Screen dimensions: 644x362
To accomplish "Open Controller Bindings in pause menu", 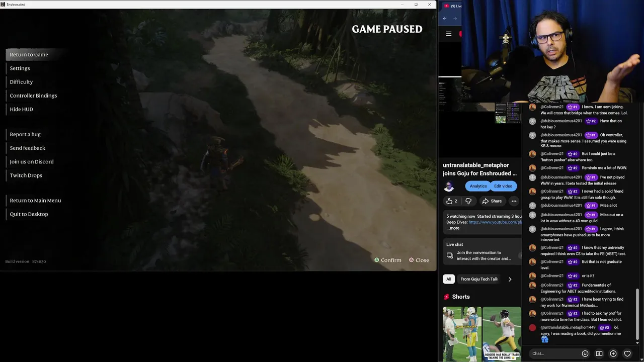I will [x=33, y=96].
